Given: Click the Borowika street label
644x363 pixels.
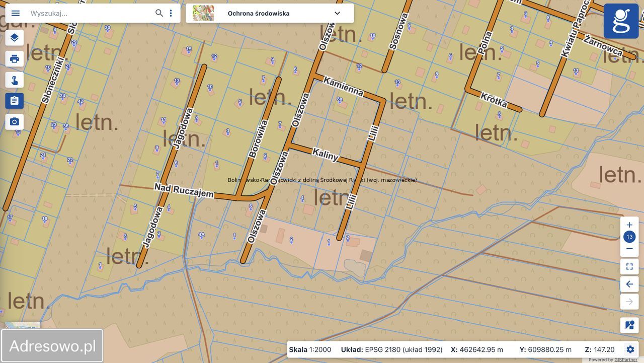Looking at the screenshot, I should [258, 138].
